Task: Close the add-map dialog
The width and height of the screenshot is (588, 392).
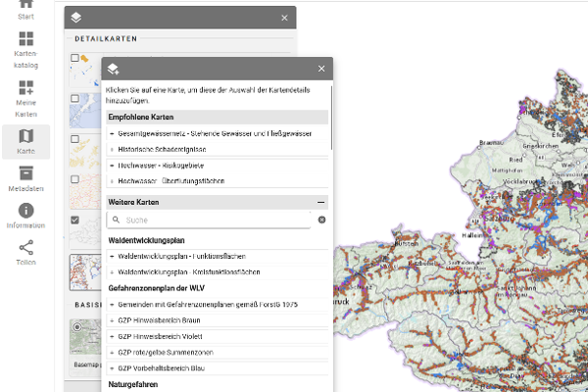Action: 321,69
